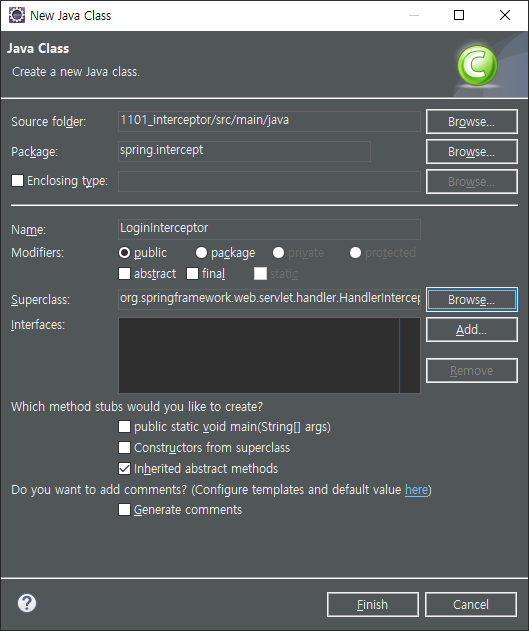Close the New Java Class dialog
This screenshot has height=631, width=529.
504,15
